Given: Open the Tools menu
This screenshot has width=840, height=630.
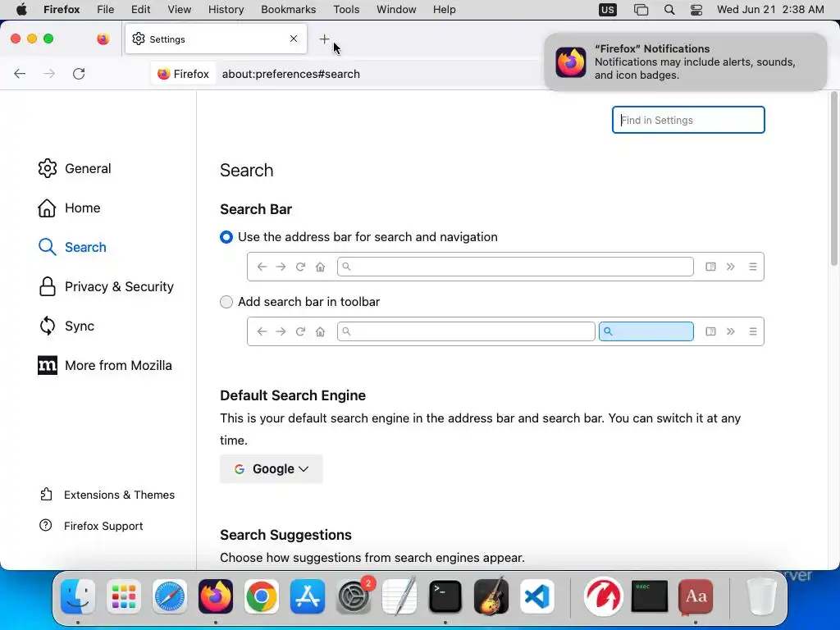Looking at the screenshot, I should (x=346, y=10).
